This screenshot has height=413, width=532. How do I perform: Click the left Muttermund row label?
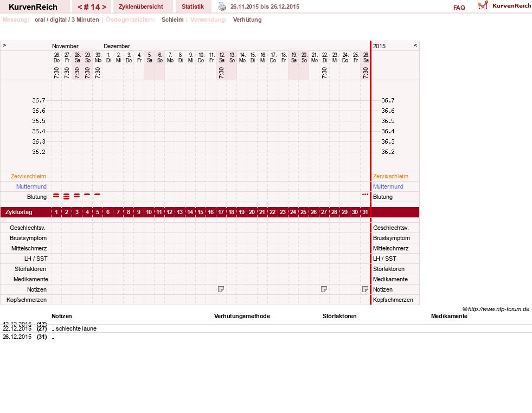pyautogui.click(x=31, y=186)
